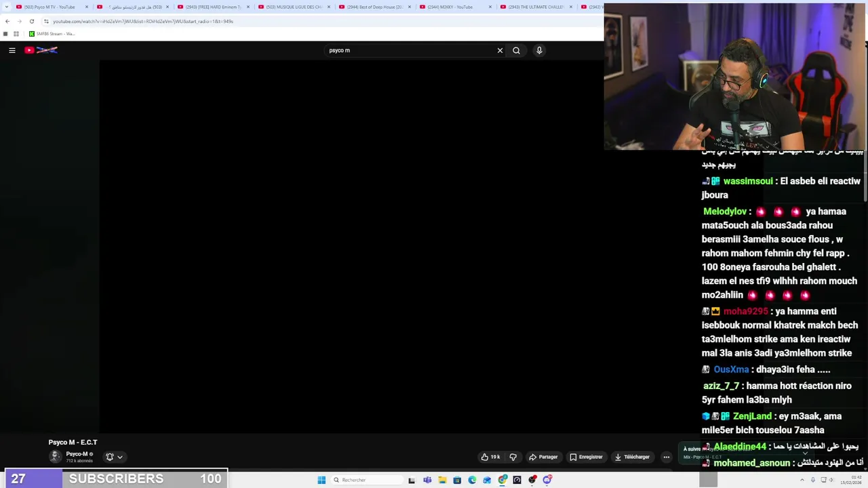The image size is (868, 488).
Task: Open File Explorer from the taskbar
Action: pos(442,480)
